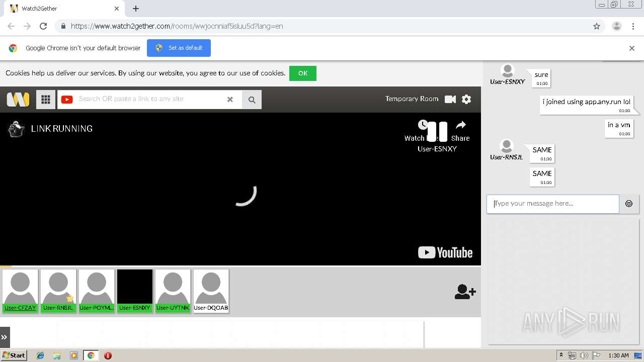The width and height of the screenshot is (644, 362).
Task: Open the Windows Start menu
Action: [x=14, y=355]
